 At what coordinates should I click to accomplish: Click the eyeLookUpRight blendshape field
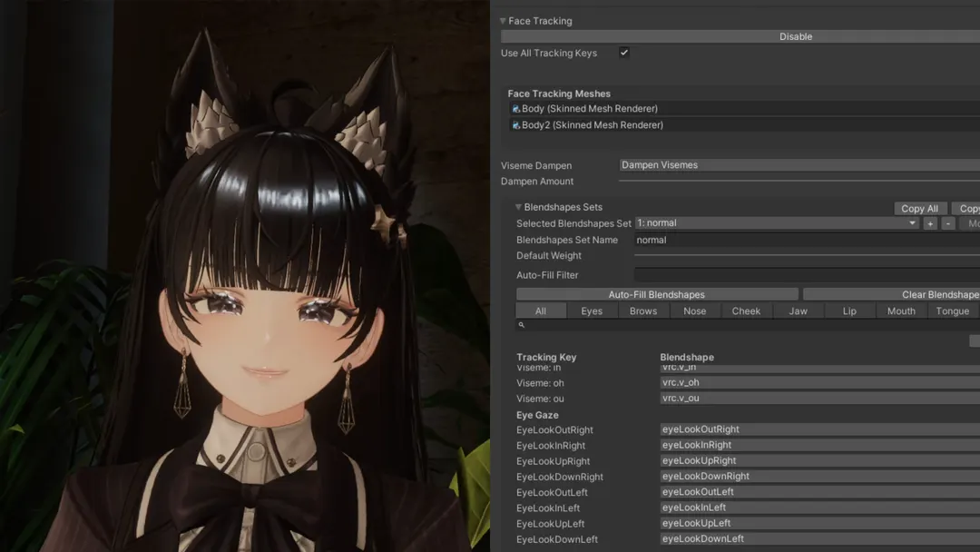click(820, 460)
